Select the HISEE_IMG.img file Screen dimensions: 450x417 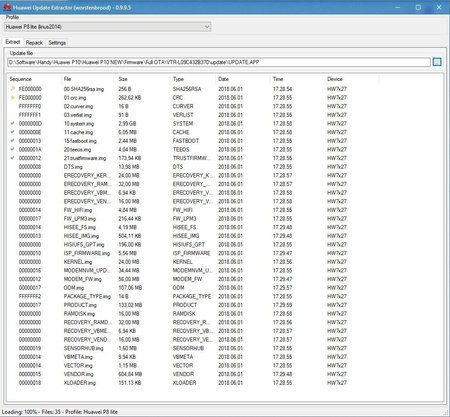click(x=81, y=236)
